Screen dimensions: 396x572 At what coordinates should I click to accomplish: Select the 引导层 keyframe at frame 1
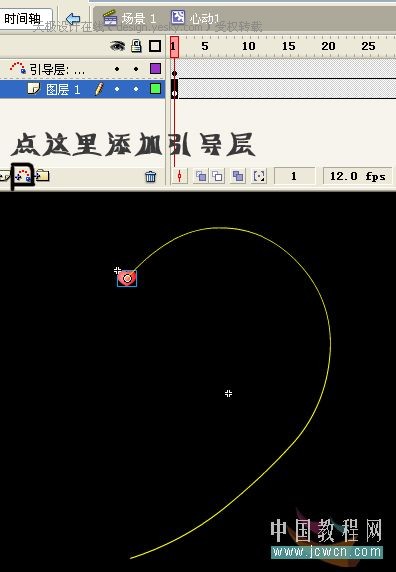174,69
